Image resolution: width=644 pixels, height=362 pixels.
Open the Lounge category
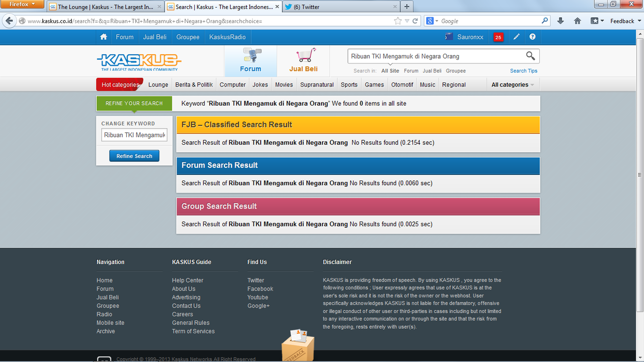(158, 84)
